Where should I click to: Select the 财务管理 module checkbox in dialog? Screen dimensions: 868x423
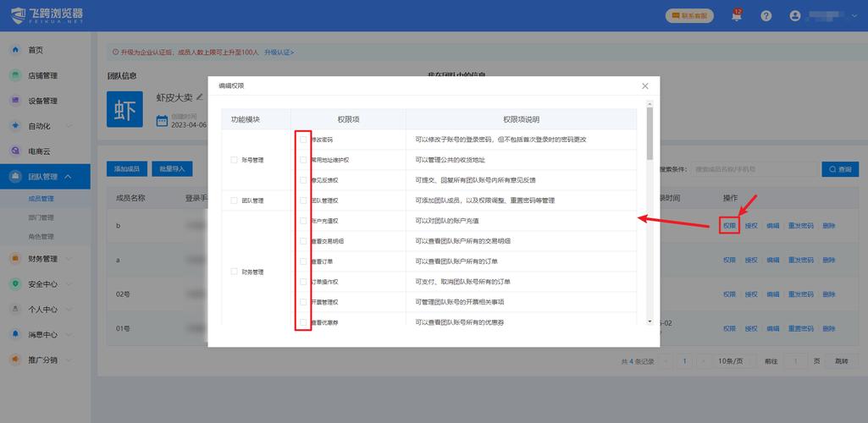pos(235,272)
